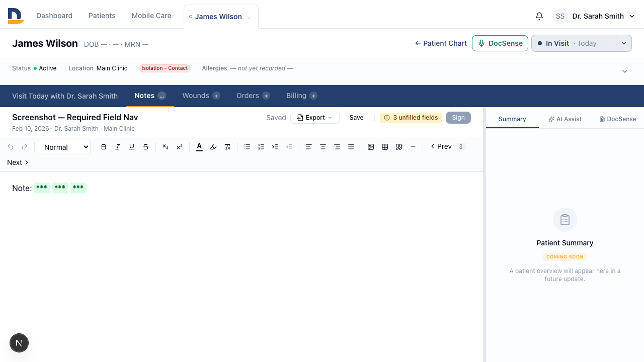Return to Patient Chart

pyautogui.click(x=441, y=43)
